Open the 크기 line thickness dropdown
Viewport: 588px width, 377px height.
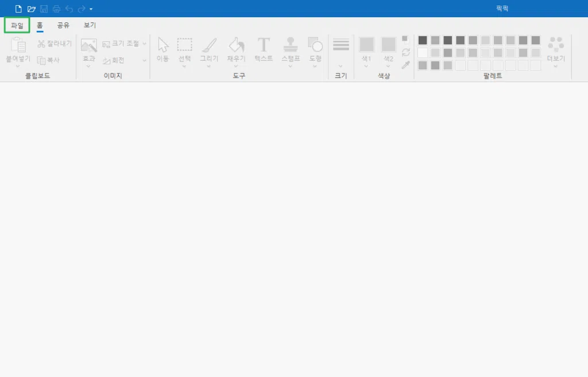tap(341, 66)
